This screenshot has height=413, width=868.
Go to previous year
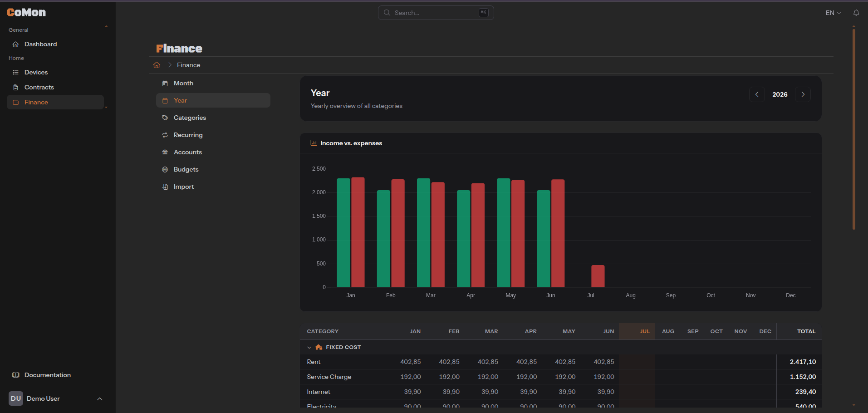click(757, 94)
